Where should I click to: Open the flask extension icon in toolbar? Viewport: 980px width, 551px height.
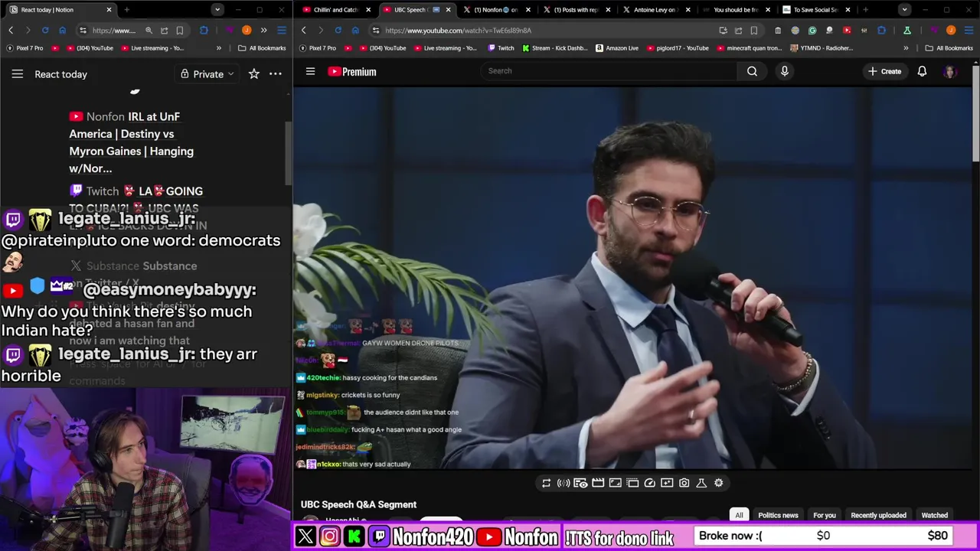(x=907, y=30)
